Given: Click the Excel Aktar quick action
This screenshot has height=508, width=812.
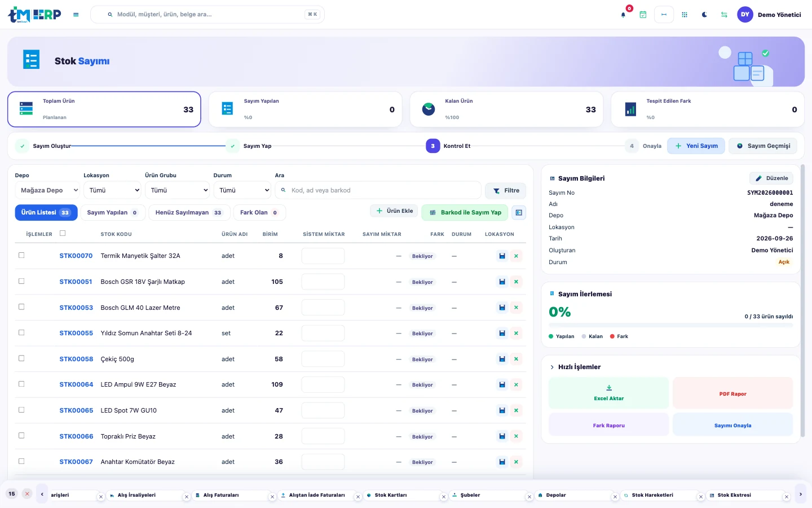Looking at the screenshot, I should point(609,393).
